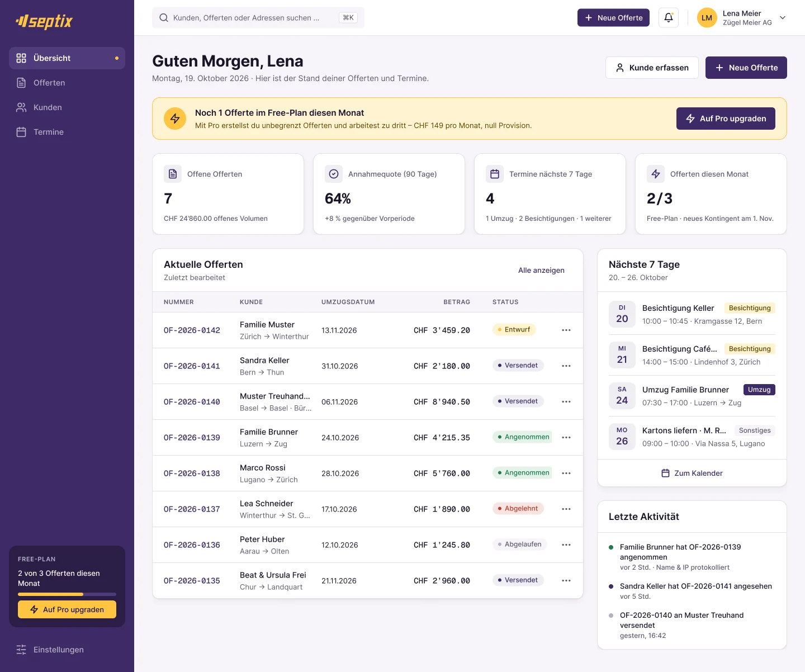Expand the Lena Meier account menu chevron

coord(783,18)
